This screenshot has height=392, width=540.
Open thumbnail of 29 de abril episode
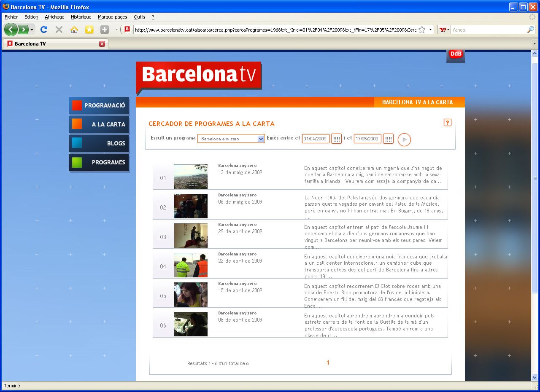[191, 236]
